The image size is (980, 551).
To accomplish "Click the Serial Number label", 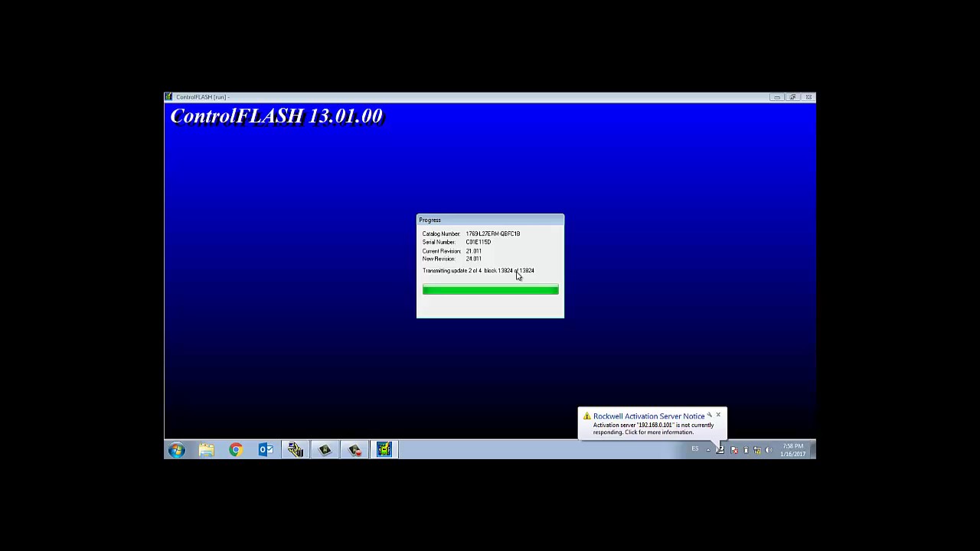I will point(439,242).
